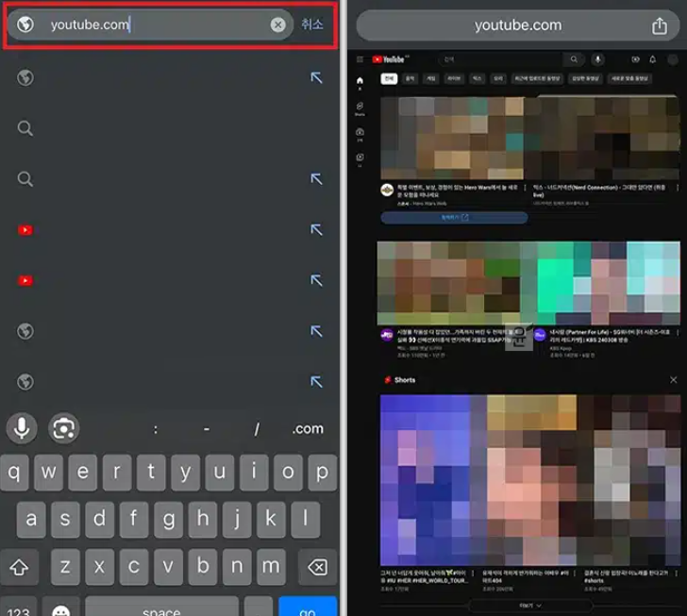Open the options menu for the Partner For Life video
Viewport: 687px width, 616px height.
click(678, 333)
